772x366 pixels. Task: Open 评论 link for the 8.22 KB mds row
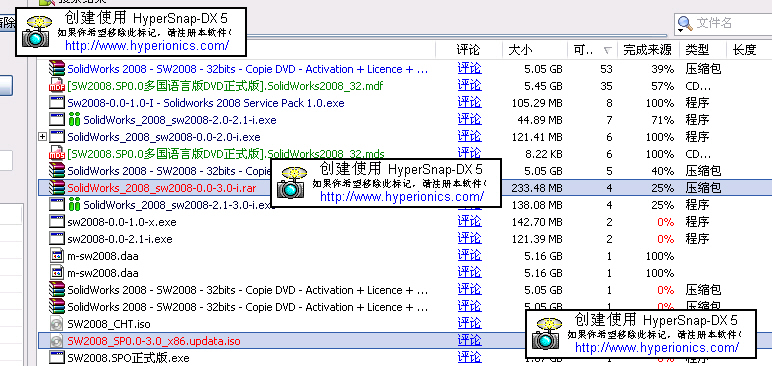coord(469,154)
